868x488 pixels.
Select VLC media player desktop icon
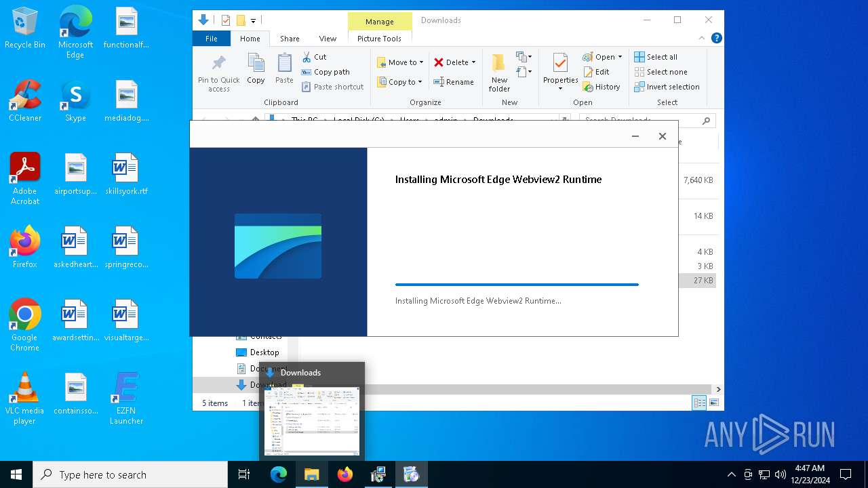tap(25, 399)
